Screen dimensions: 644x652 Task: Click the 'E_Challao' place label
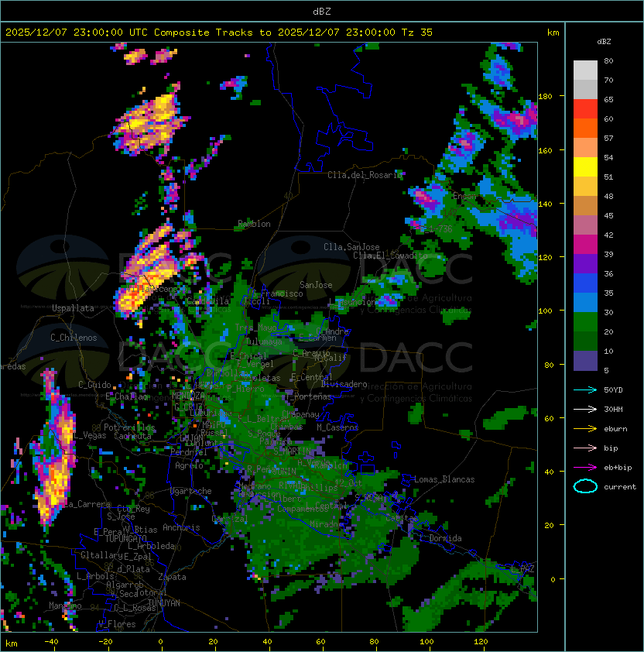pyautogui.click(x=126, y=396)
